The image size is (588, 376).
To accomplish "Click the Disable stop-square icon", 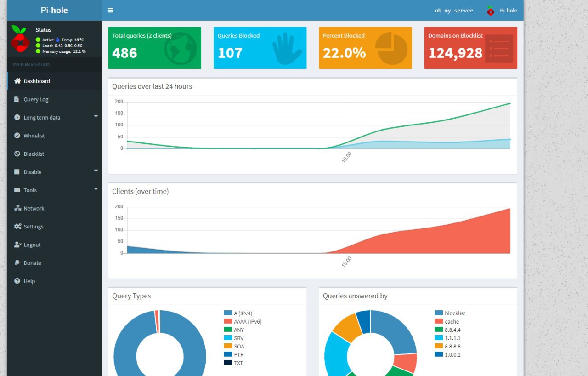I will coord(17,172).
